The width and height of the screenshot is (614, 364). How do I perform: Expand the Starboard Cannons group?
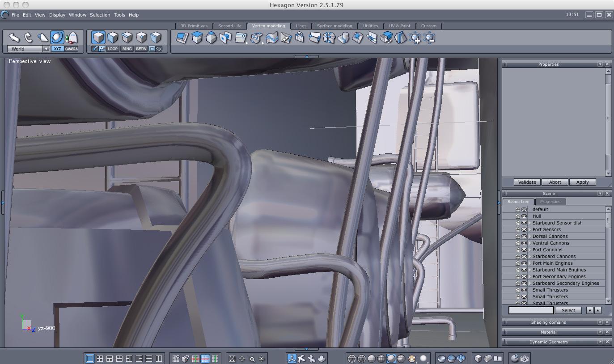tap(530, 256)
